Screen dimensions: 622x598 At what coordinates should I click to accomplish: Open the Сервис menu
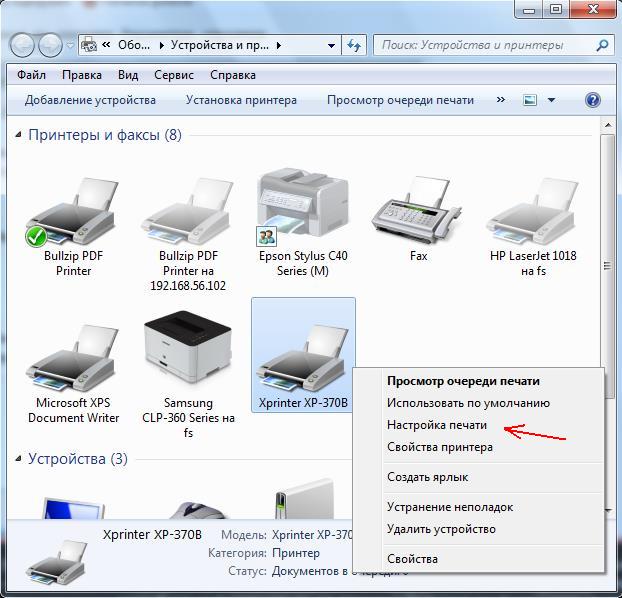click(174, 75)
